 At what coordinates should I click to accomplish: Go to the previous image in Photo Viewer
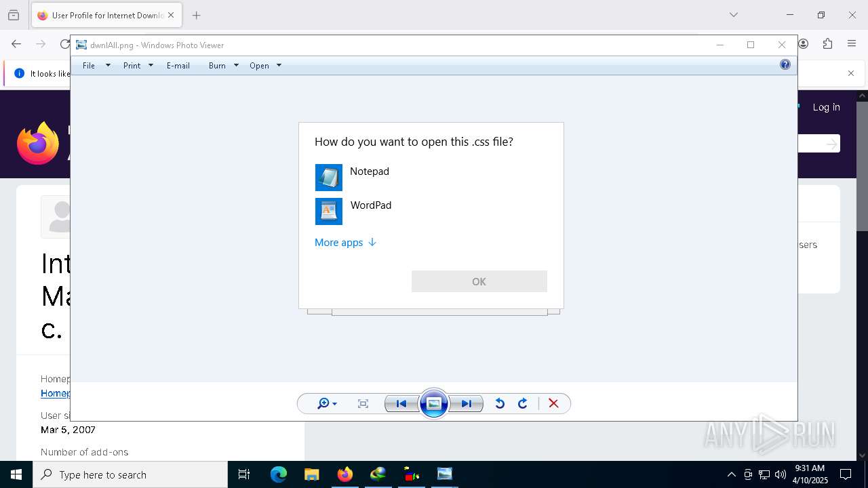click(401, 403)
